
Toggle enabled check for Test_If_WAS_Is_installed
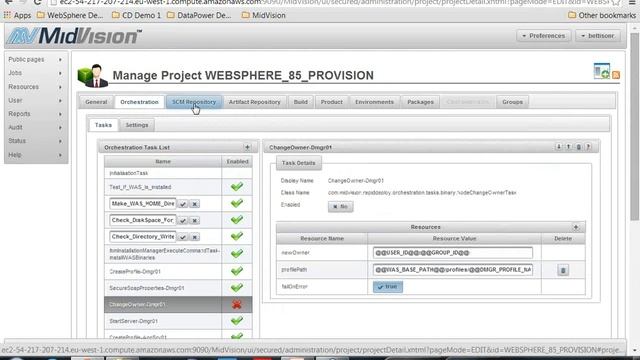point(237,187)
